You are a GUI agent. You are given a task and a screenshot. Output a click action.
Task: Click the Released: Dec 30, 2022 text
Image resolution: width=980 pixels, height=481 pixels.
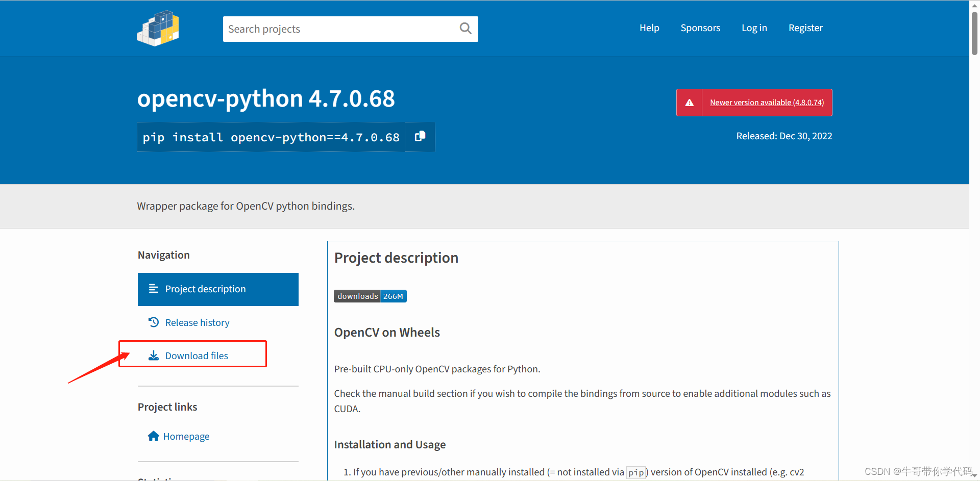click(x=784, y=136)
